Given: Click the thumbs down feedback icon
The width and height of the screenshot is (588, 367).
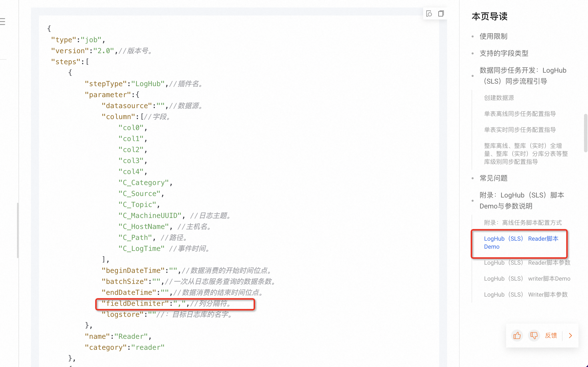Looking at the screenshot, I should point(534,336).
